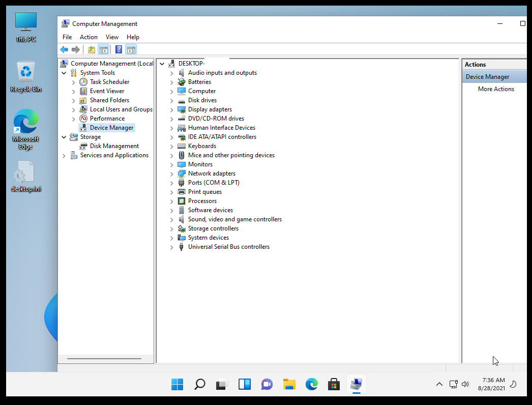Click the Network adapters icon
The height and width of the screenshot is (405, 532).
(x=182, y=173)
